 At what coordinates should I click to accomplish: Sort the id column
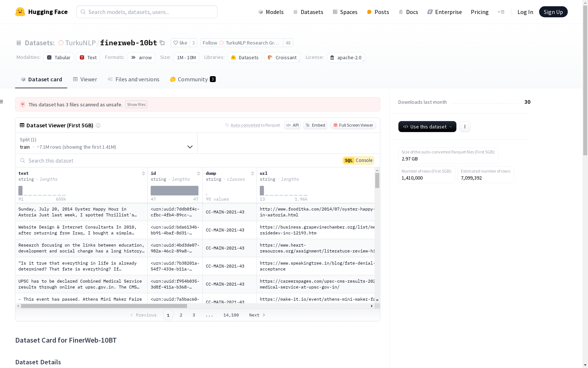point(198,173)
